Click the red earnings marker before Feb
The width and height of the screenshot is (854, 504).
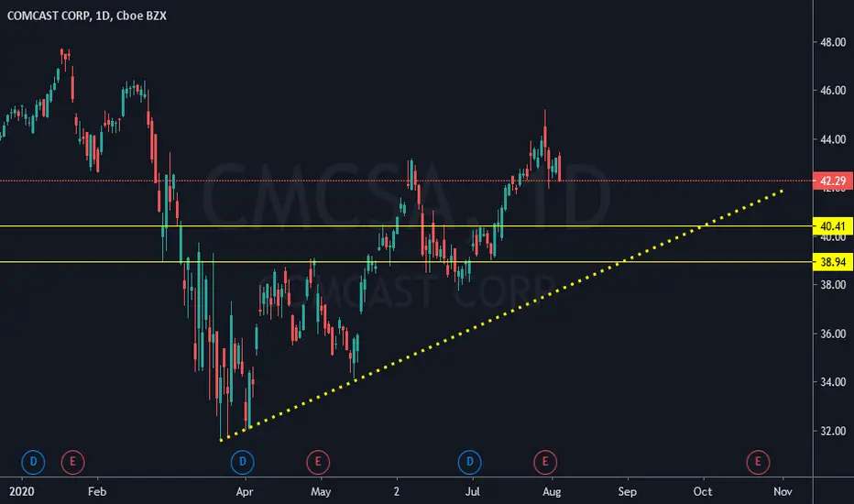(x=72, y=462)
